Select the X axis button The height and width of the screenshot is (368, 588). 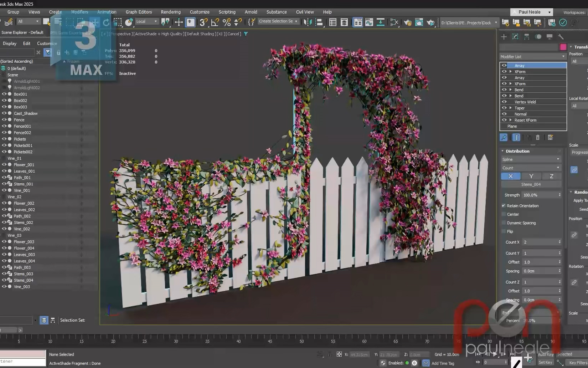[x=510, y=176]
